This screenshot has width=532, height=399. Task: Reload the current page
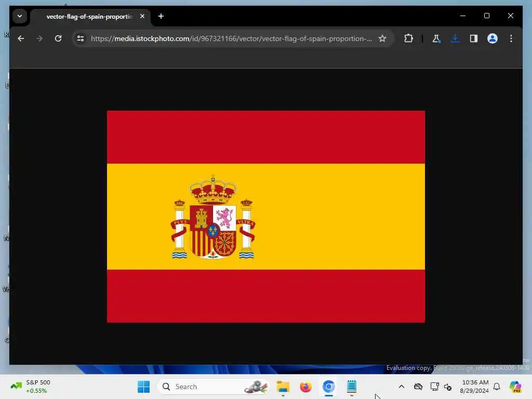[58, 38]
